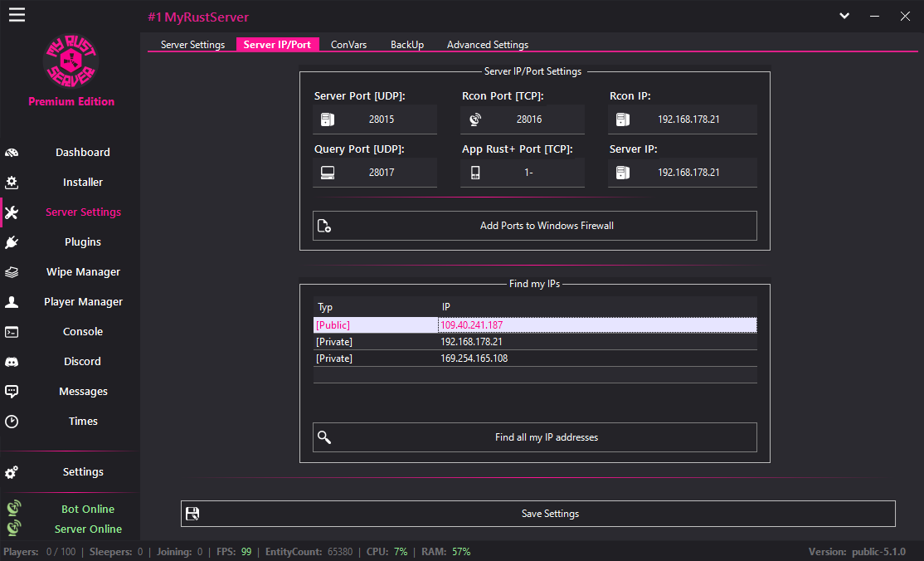Switch to the Server Settings tab
The width and height of the screenshot is (924, 561).
pyautogui.click(x=192, y=45)
